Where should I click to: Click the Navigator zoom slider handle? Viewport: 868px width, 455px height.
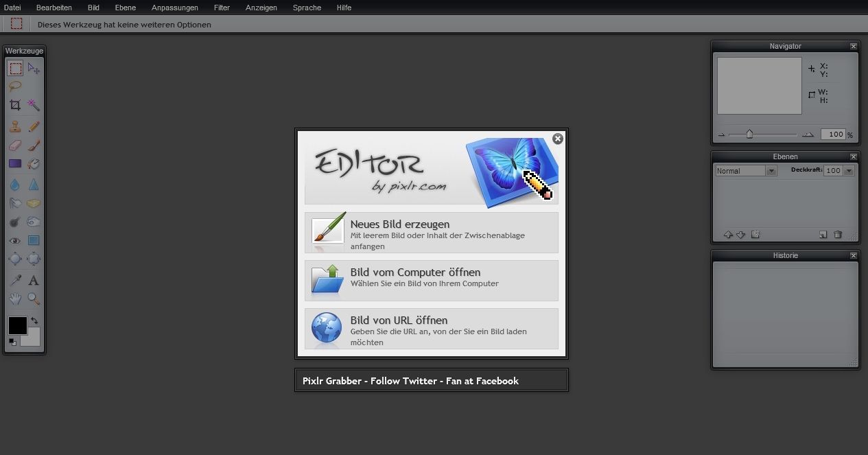click(x=749, y=135)
